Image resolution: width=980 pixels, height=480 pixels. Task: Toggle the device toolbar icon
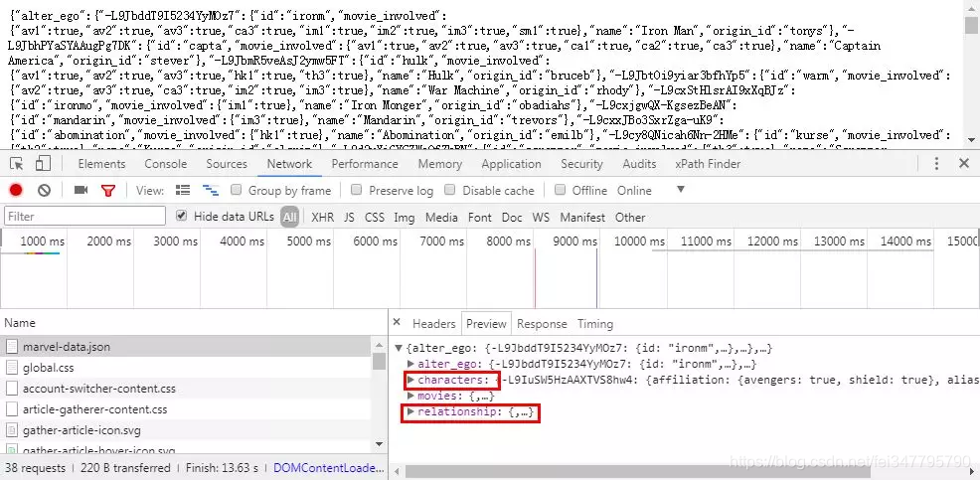point(43,164)
